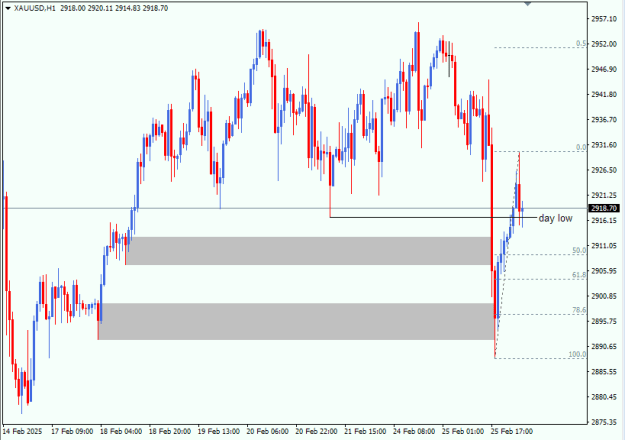
Task: Select the Fibonacci 0.0 level label
Action: click(581, 147)
